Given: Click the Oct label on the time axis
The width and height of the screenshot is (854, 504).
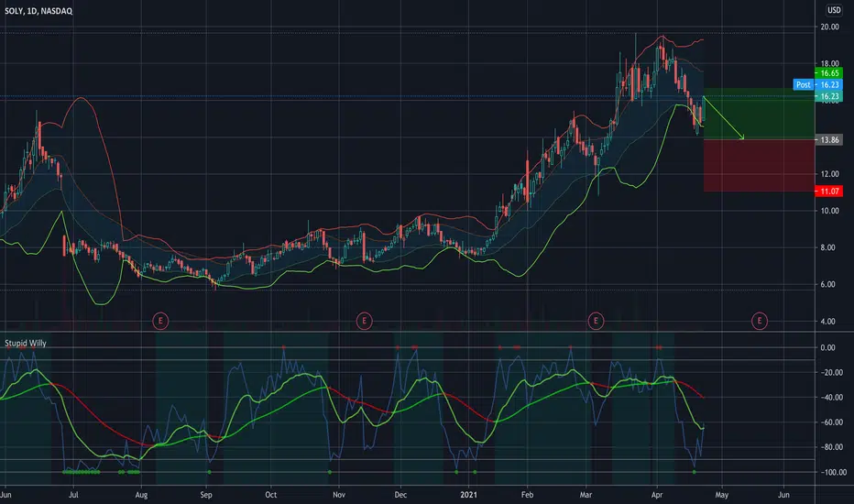Looking at the screenshot, I should pyautogui.click(x=270, y=495).
